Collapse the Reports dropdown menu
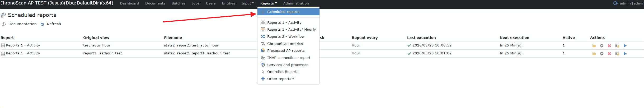The image size is (644, 108). 268,3
